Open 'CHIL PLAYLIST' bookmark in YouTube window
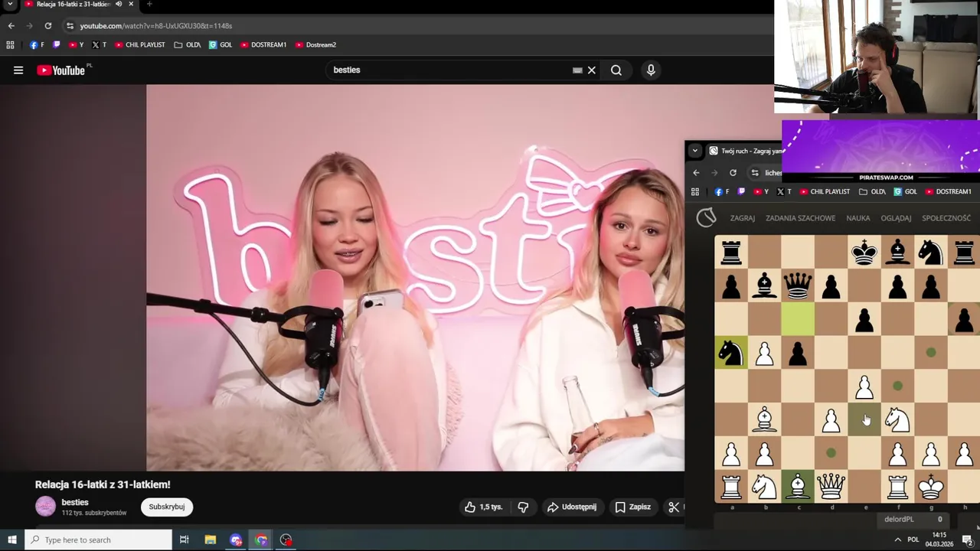The height and width of the screenshot is (551, 980). pyautogui.click(x=140, y=45)
